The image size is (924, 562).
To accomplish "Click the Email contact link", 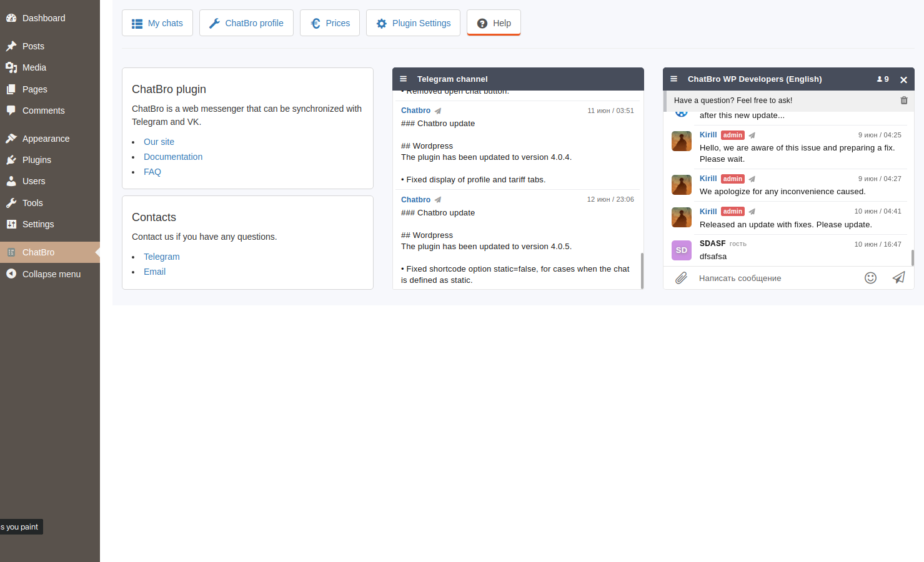I will point(154,272).
